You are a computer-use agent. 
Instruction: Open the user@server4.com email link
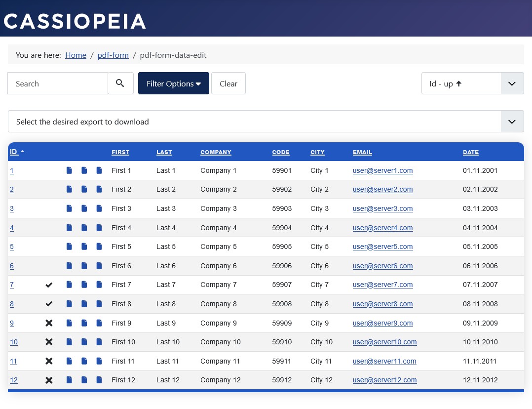coord(382,227)
